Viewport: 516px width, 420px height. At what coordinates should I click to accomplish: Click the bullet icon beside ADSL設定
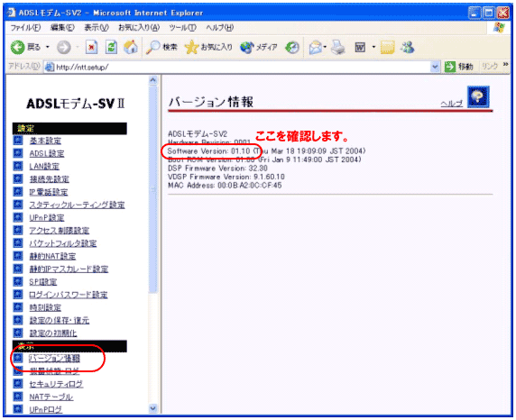[x=18, y=153]
